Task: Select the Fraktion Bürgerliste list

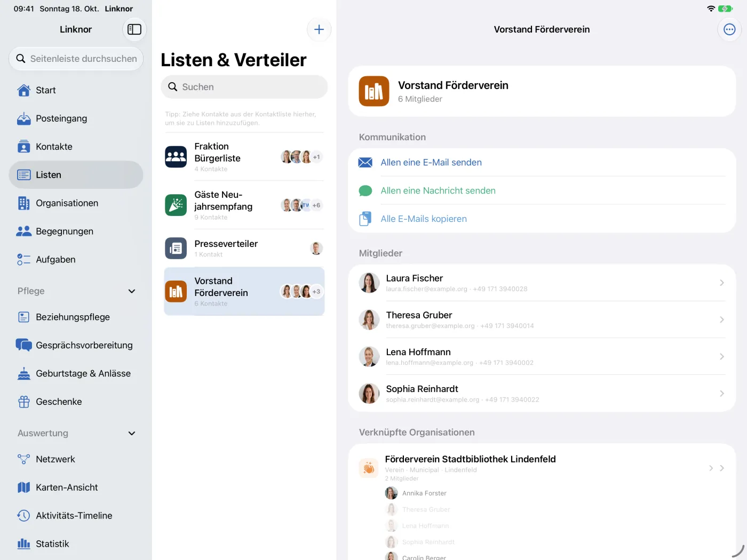Action: (x=244, y=157)
